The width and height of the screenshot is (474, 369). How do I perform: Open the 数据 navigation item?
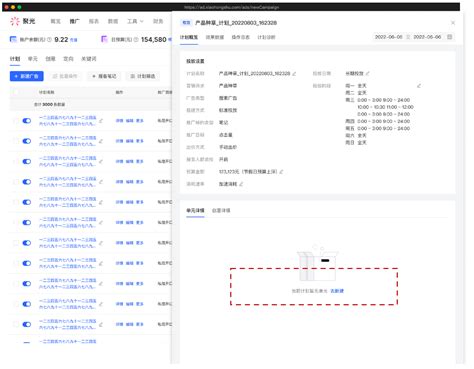[x=113, y=21]
